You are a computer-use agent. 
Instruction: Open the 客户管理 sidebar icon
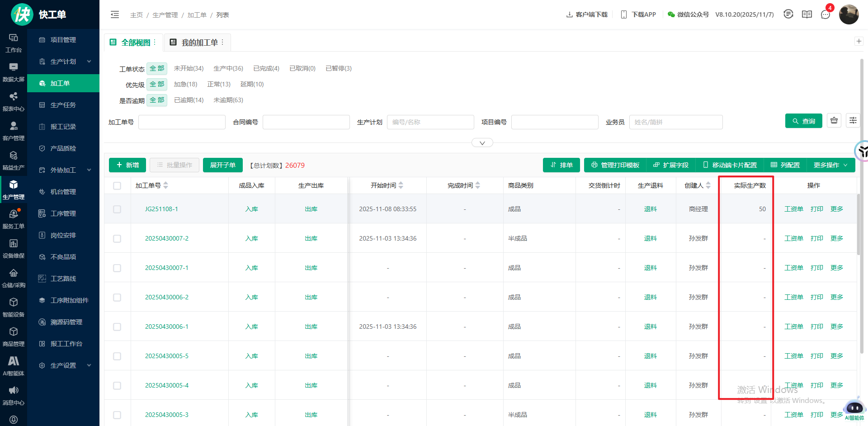[x=14, y=131]
